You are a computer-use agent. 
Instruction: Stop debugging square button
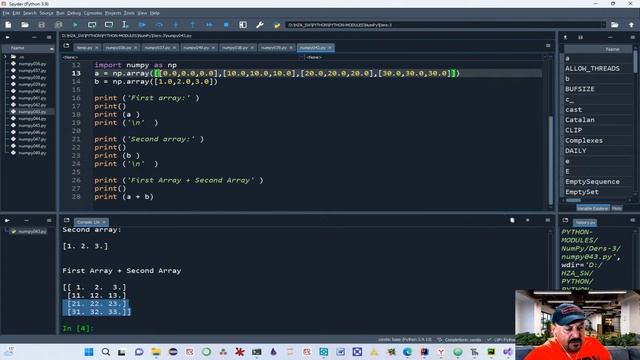point(226,25)
